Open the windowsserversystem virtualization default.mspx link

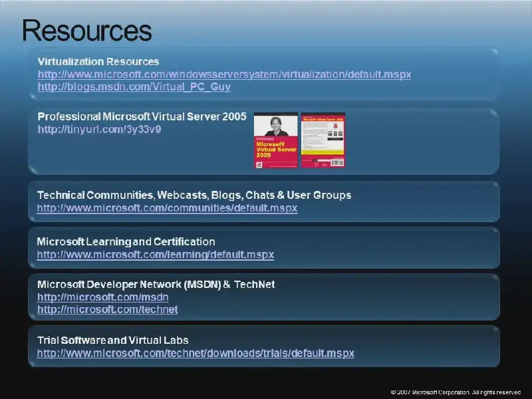(224, 74)
